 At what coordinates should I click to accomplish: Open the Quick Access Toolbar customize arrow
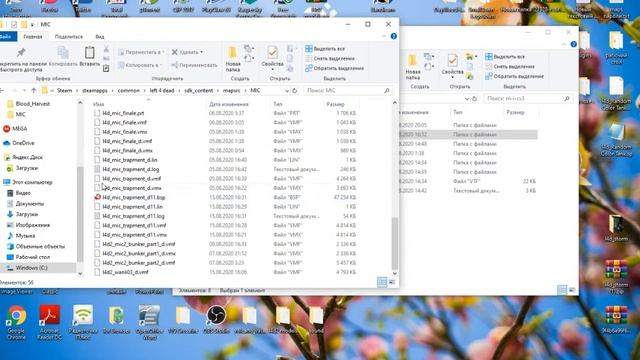click(x=32, y=25)
